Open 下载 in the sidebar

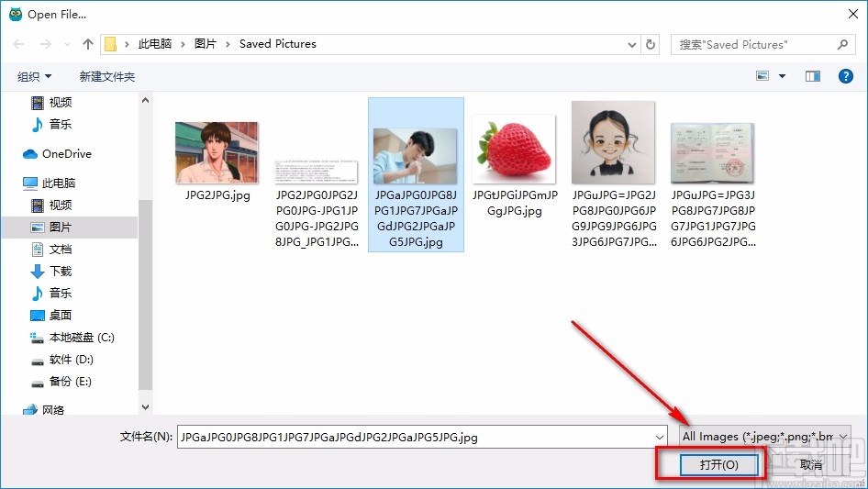pos(51,272)
